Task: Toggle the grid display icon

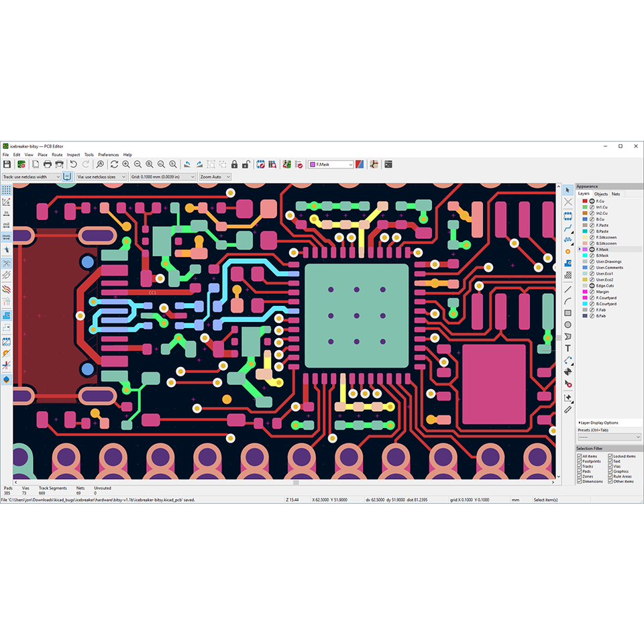Action: (6, 190)
